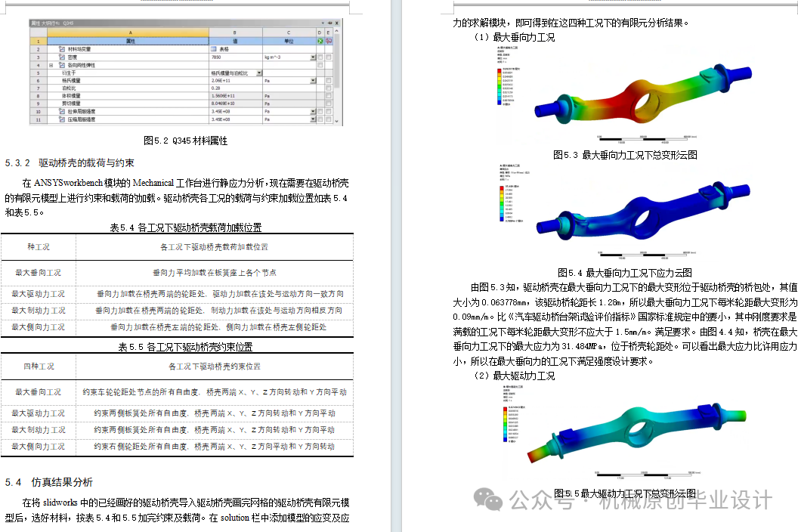Click the properties table scroll-up arrow
The width and height of the screenshot is (798, 532).
point(336,31)
